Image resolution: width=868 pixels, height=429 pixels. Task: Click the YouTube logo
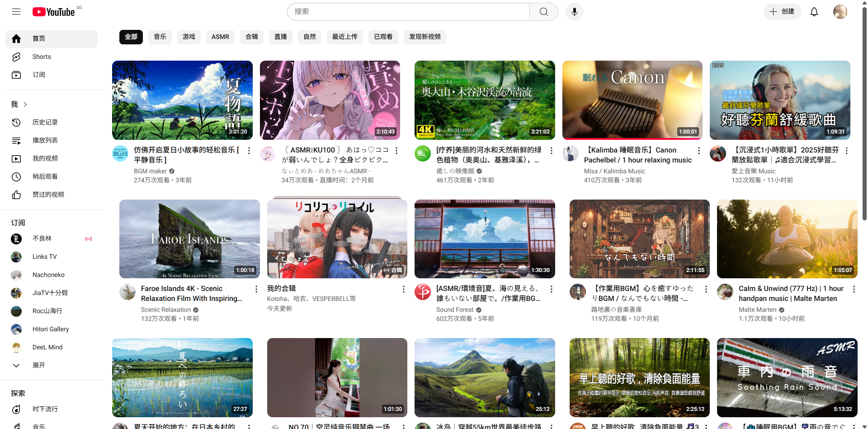click(54, 12)
